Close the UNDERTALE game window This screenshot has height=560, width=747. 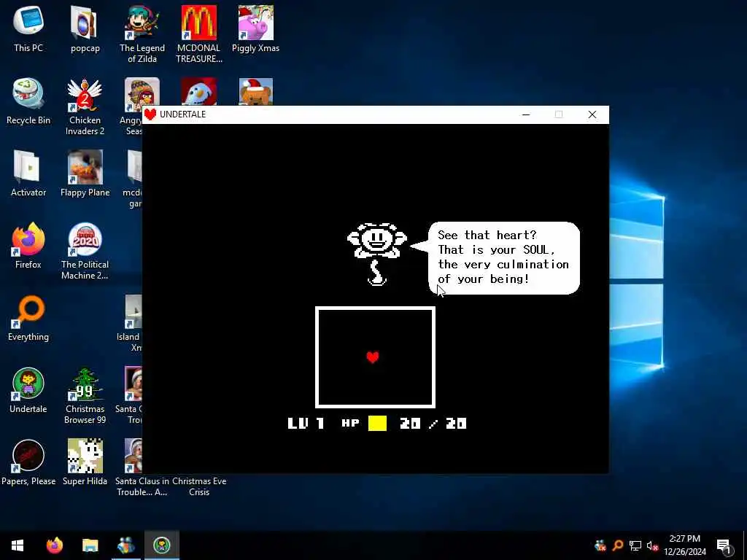tap(592, 114)
